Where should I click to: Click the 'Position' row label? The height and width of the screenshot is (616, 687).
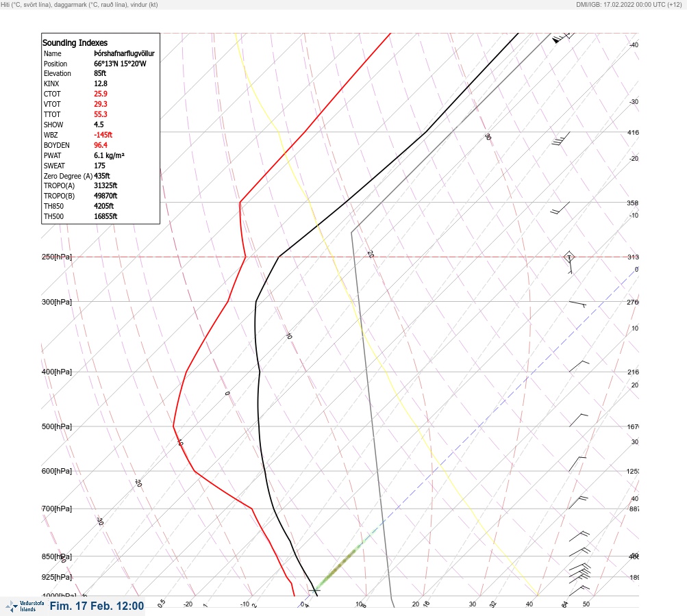click(55, 64)
